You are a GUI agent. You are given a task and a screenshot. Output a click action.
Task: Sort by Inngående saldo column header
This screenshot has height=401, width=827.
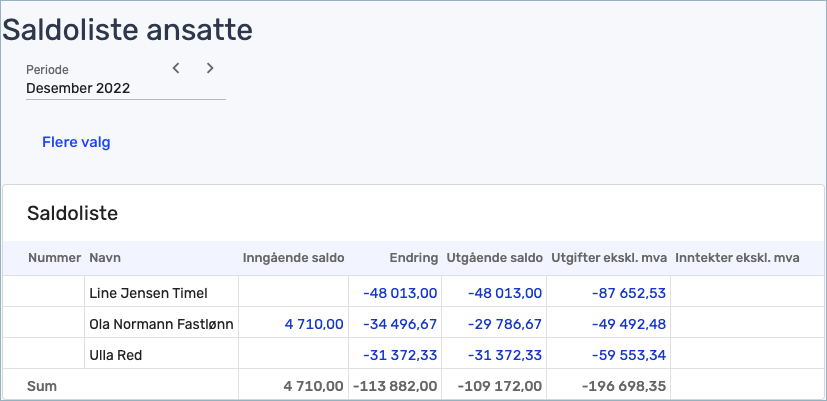[293, 258]
